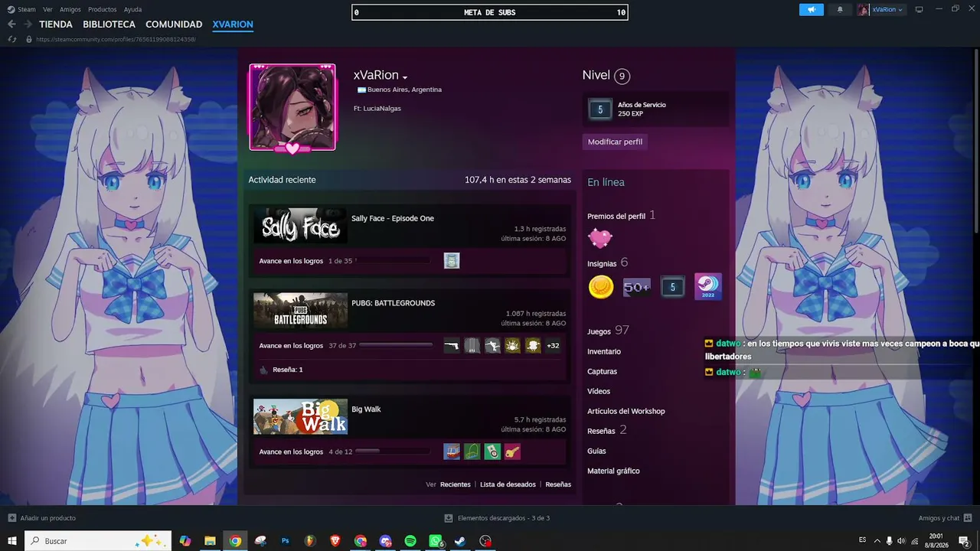Open Photoshop from the taskbar
This screenshot has width=980, height=551.
point(286,541)
